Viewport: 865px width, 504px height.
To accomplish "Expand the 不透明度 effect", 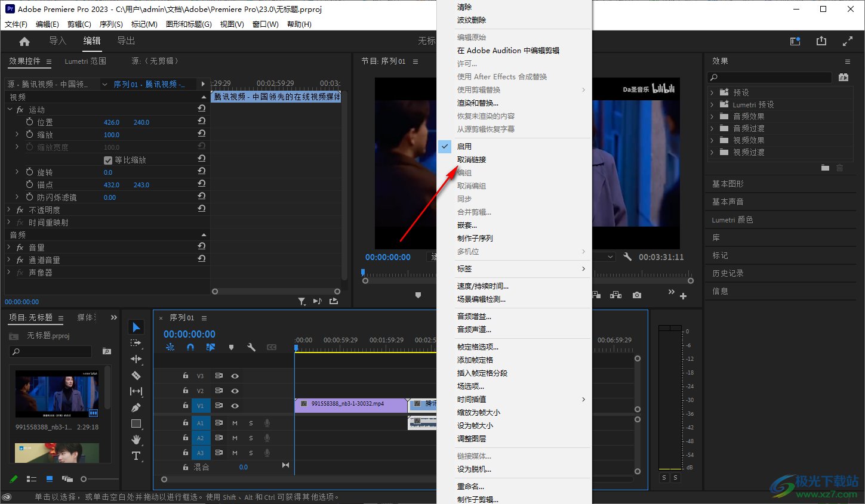I will point(10,210).
